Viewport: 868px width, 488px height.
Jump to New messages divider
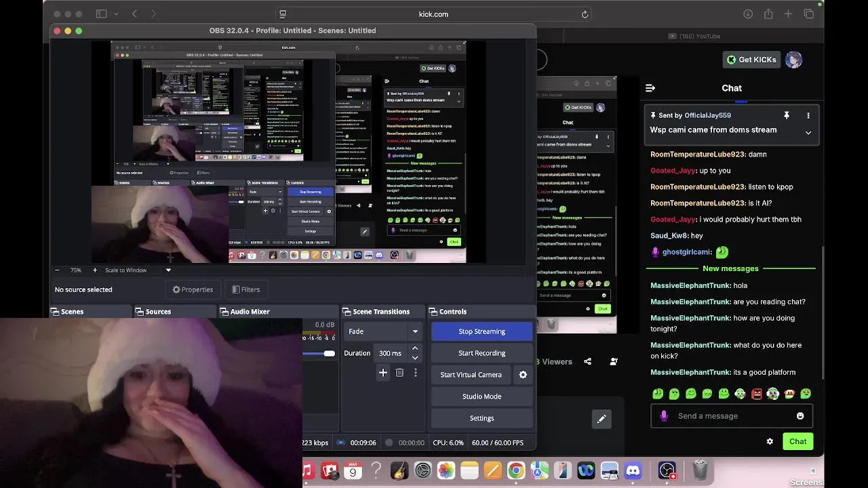[730, 268]
